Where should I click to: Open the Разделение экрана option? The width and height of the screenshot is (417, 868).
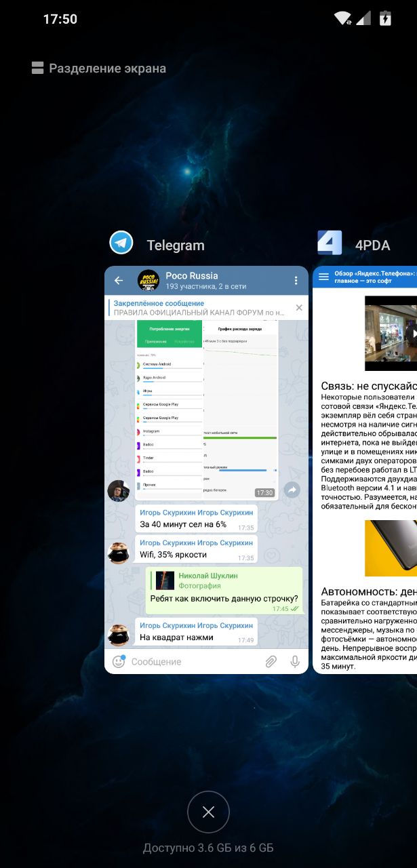coord(99,68)
